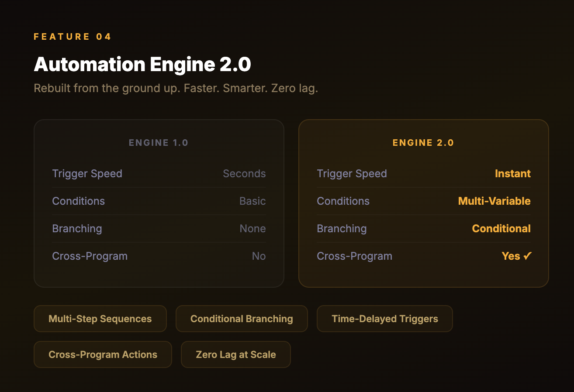Image resolution: width=574 pixels, height=392 pixels.
Task: Select the Conditional Branching tag
Action: pyautogui.click(x=242, y=319)
